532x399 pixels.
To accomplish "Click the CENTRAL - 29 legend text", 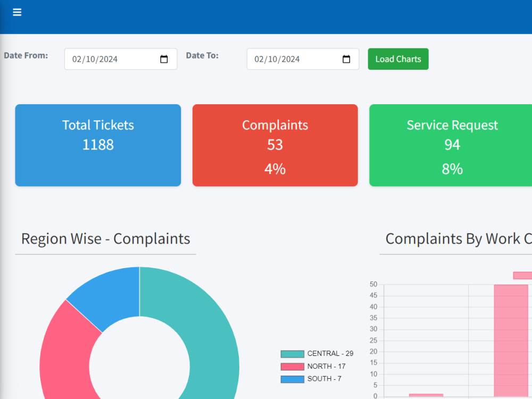I will pyautogui.click(x=330, y=354).
